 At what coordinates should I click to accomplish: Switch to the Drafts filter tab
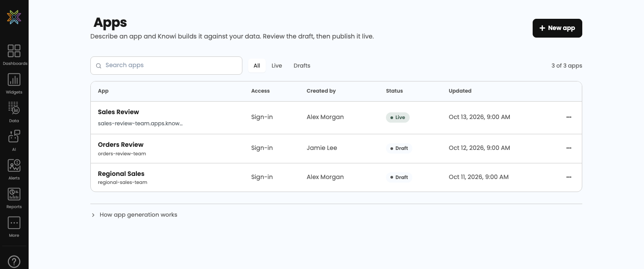coord(302,65)
